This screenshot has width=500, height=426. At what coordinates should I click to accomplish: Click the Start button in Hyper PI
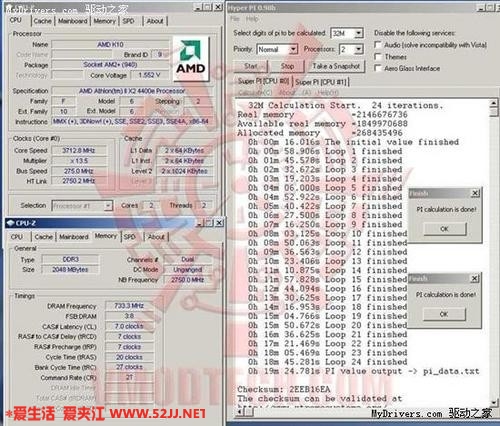coord(251,66)
